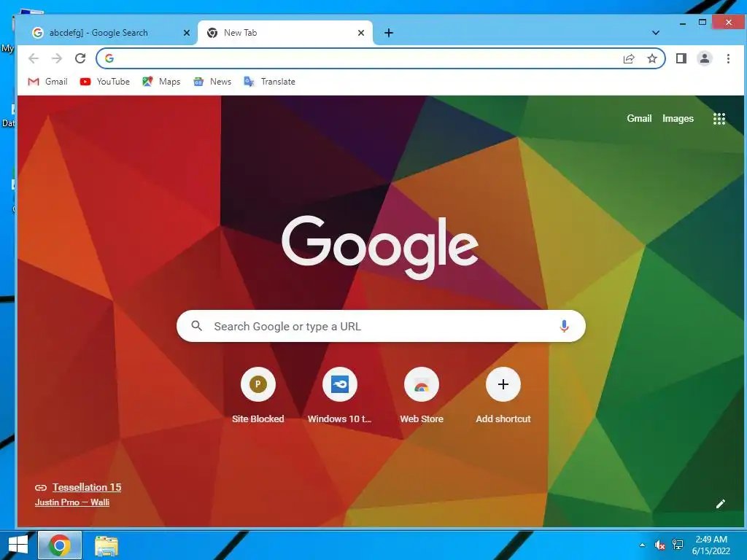Switch to the abcdefg Google Search tab
The image size is (747, 560).
click(107, 33)
